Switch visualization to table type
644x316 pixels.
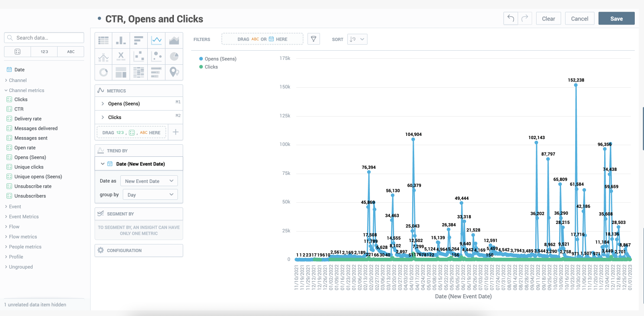[103, 40]
